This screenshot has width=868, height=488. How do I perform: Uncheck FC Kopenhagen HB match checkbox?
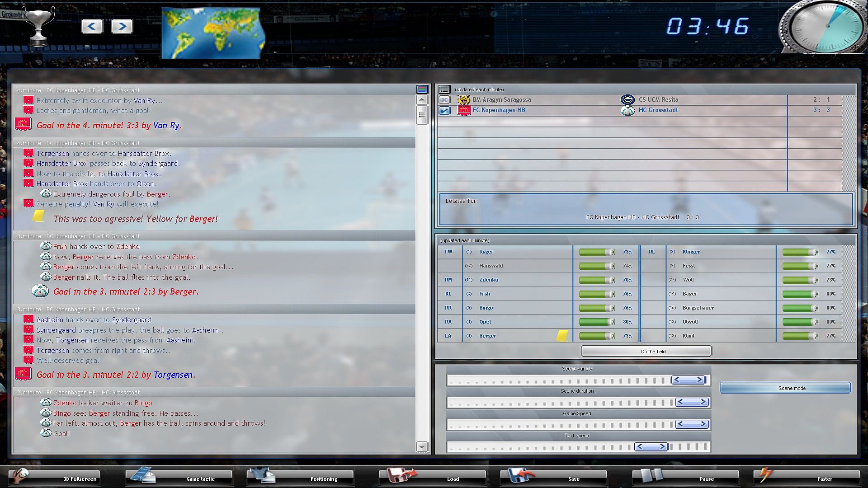coord(444,110)
